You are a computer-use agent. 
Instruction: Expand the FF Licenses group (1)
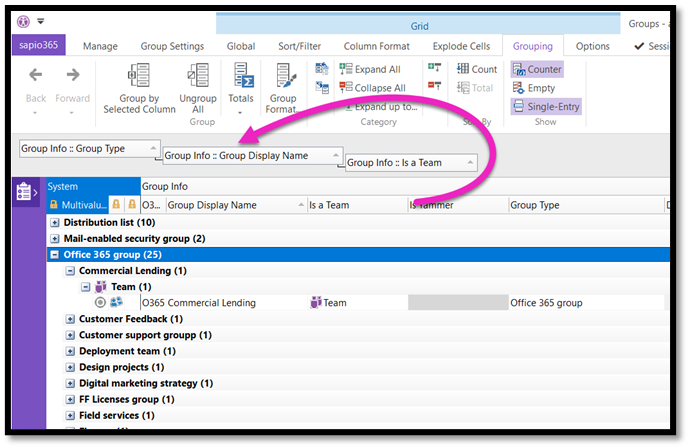(x=70, y=400)
